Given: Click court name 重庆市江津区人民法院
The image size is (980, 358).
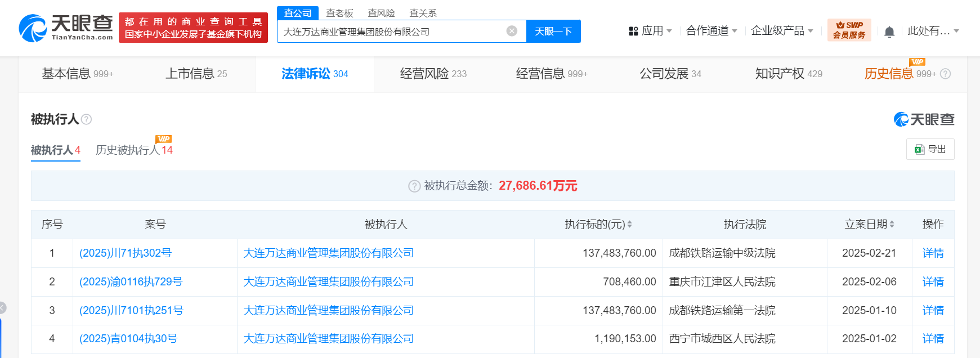Looking at the screenshot, I should [x=722, y=282].
